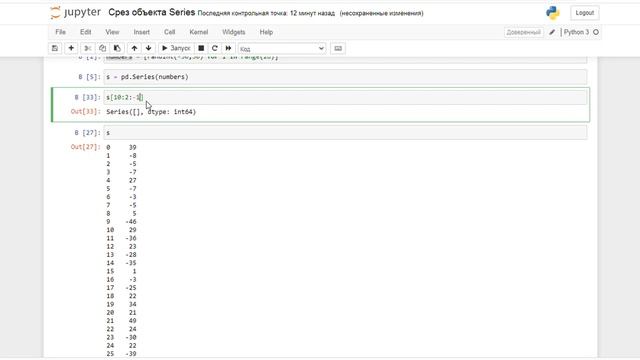This screenshot has height=360, width=640.
Task: Open the File menu
Action: [x=60, y=32]
